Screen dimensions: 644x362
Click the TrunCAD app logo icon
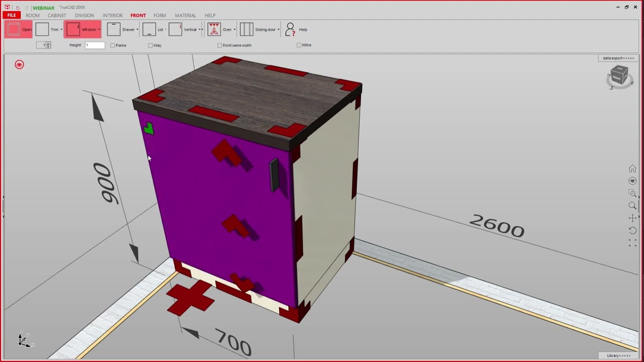pos(7,8)
